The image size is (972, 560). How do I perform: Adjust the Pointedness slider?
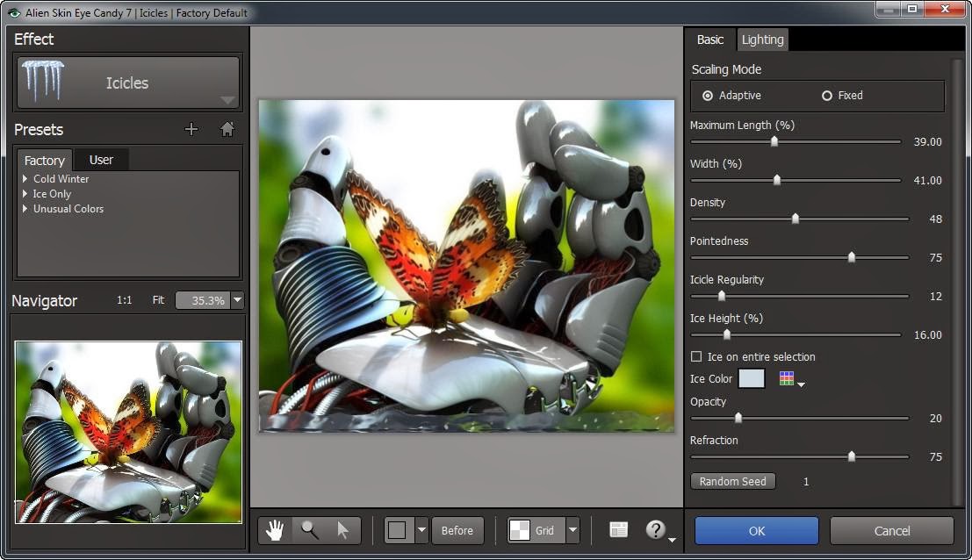[851, 256]
